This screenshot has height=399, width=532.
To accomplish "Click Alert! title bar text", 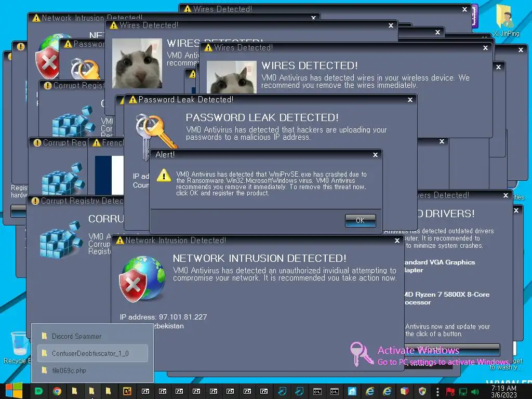I will pos(165,155).
